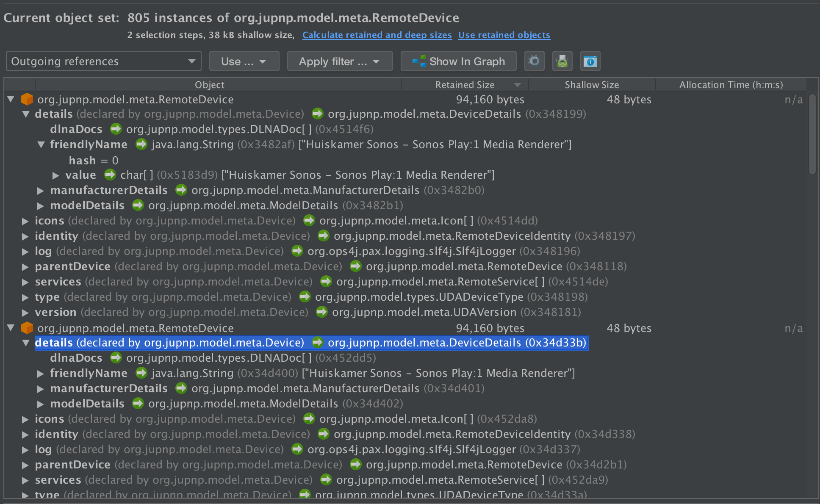Select the dlnaDocs row 0x4514f6
Image resolution: width=820 pixels, height=504 pixels.
point(212,129)
